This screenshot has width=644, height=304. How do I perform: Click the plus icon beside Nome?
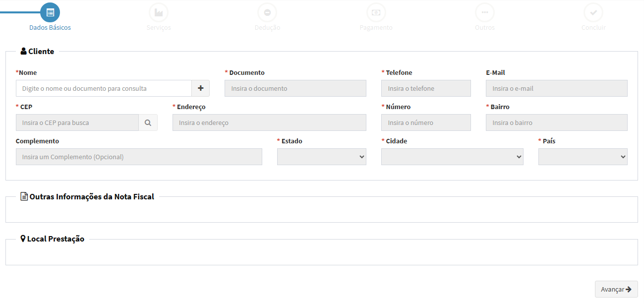(x=201, y=88)
